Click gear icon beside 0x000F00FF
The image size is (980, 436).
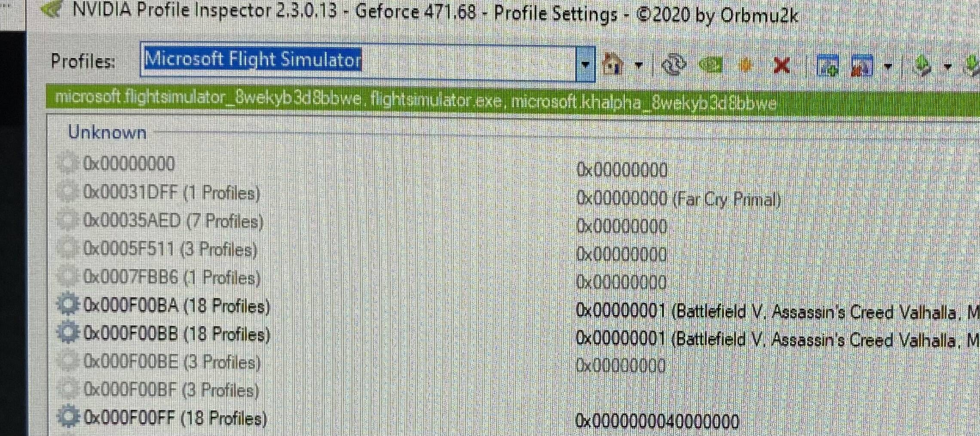point(69,417)
